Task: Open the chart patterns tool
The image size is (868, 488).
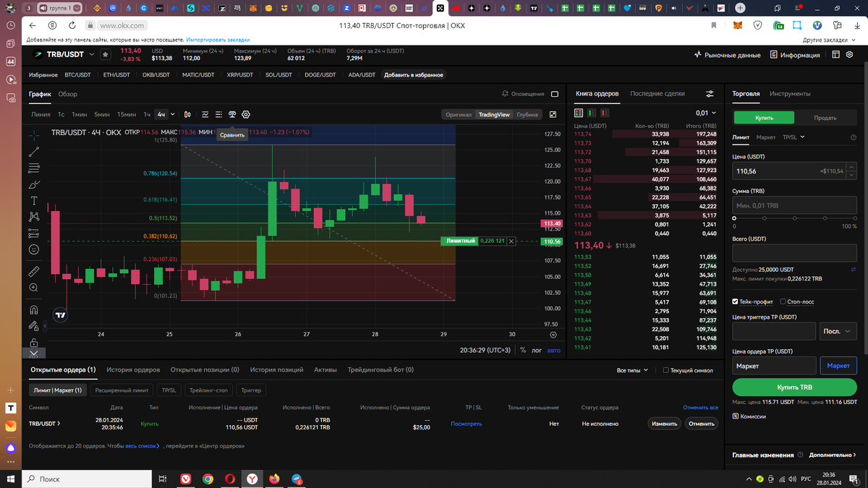Action: (34, 217)
